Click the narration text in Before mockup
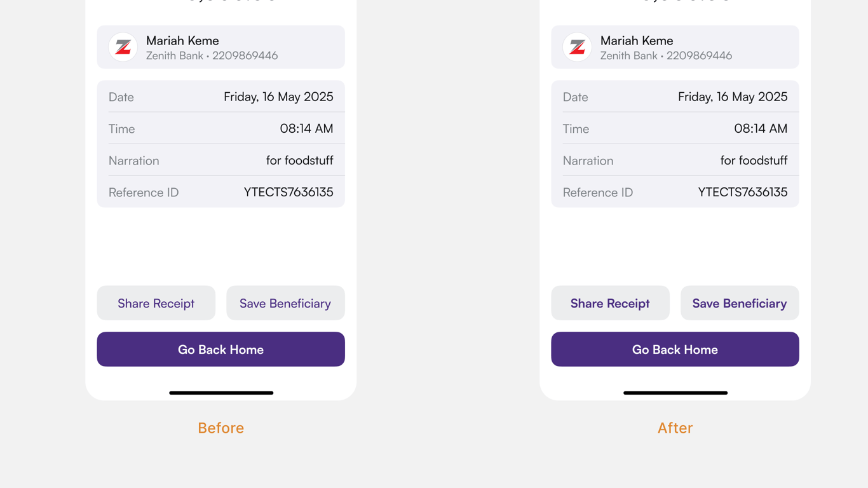This screenshot has height=488, width=868. [299, 160]
